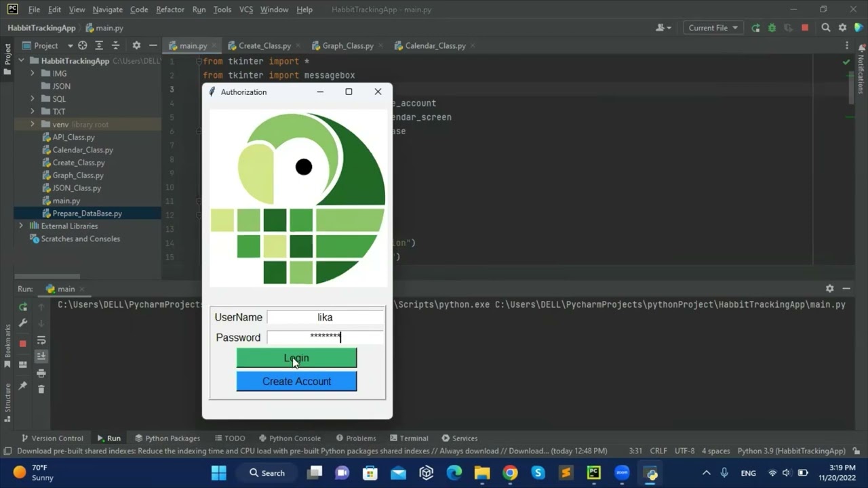Screen dimensions: 868x488
Task: Switch to Calendar_Class.py editor tab
Action: click(434, 45)
